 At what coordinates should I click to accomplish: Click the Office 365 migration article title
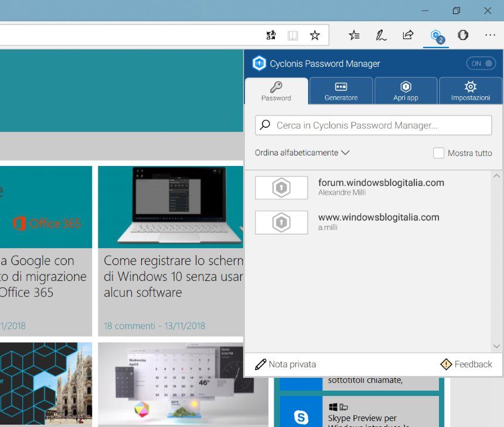point(43,276)
